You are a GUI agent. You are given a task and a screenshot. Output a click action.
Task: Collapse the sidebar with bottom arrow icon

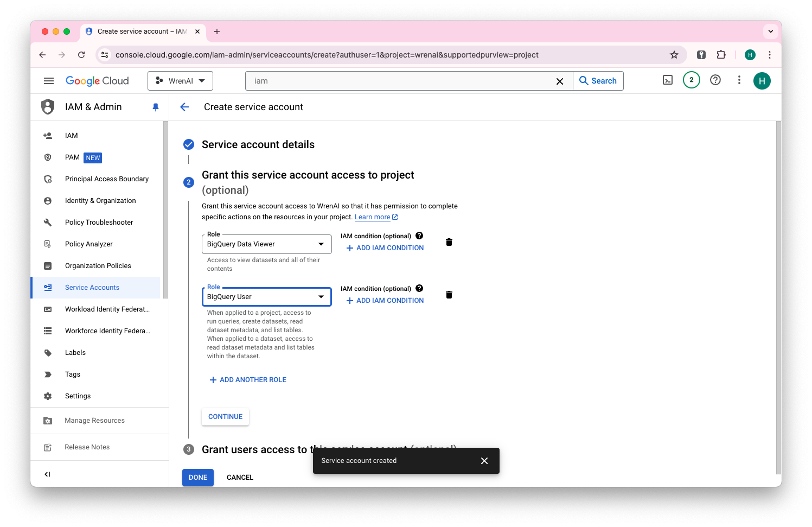click(x=47, y=474)
